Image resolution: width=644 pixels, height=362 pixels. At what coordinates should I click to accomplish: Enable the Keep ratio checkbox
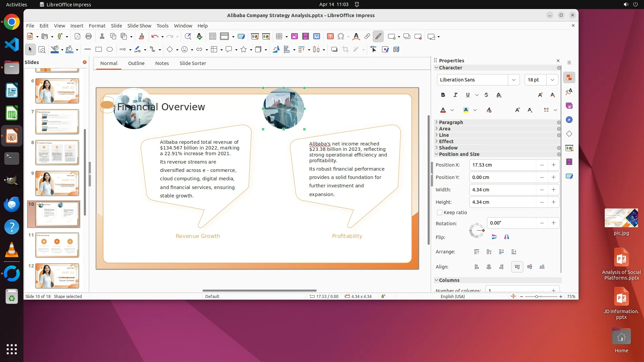[440, 213]
